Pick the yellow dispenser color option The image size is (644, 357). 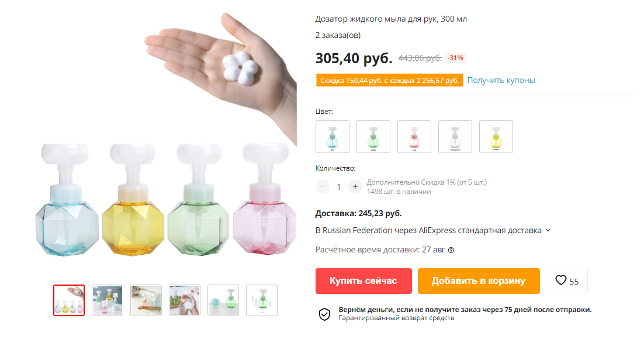click(x=496, y=137)
